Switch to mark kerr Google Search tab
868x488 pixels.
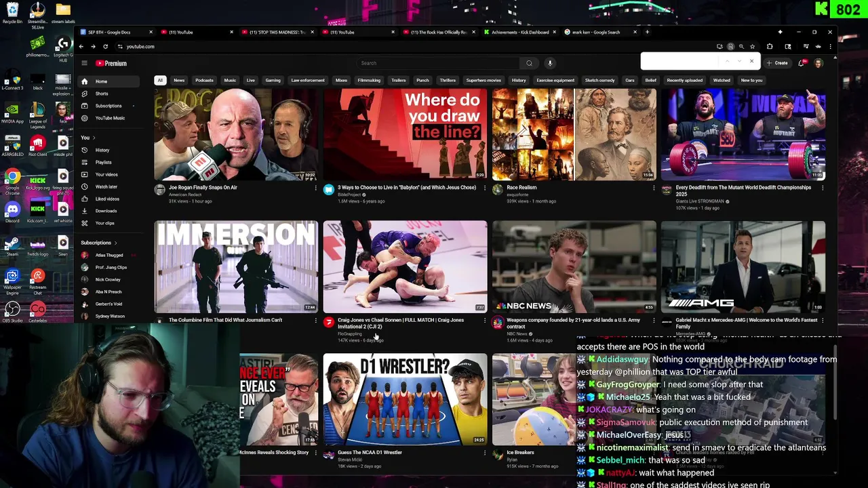(x=599, y=32)
